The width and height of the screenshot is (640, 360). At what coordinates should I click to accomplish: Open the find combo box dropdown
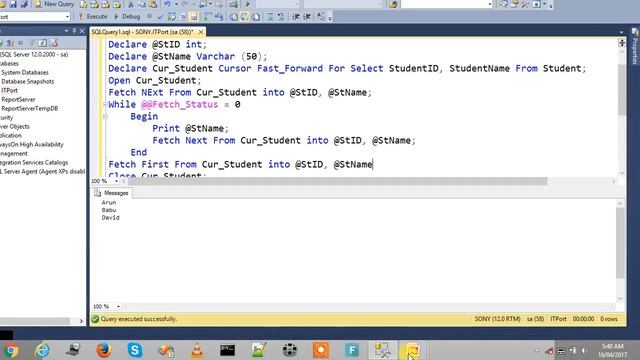[490, 4]
